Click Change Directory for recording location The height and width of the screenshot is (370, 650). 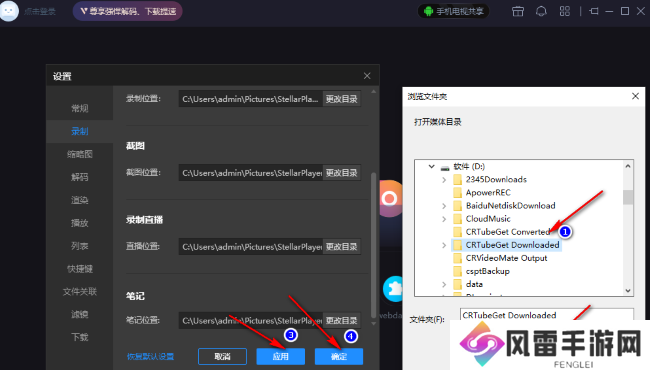(342, 99)
